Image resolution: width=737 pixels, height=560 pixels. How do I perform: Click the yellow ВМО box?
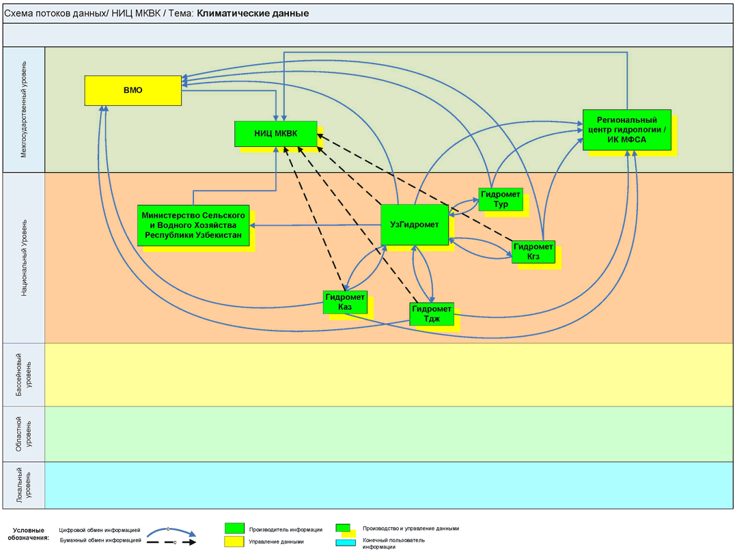pyautogui.click(x=133, y=90)
